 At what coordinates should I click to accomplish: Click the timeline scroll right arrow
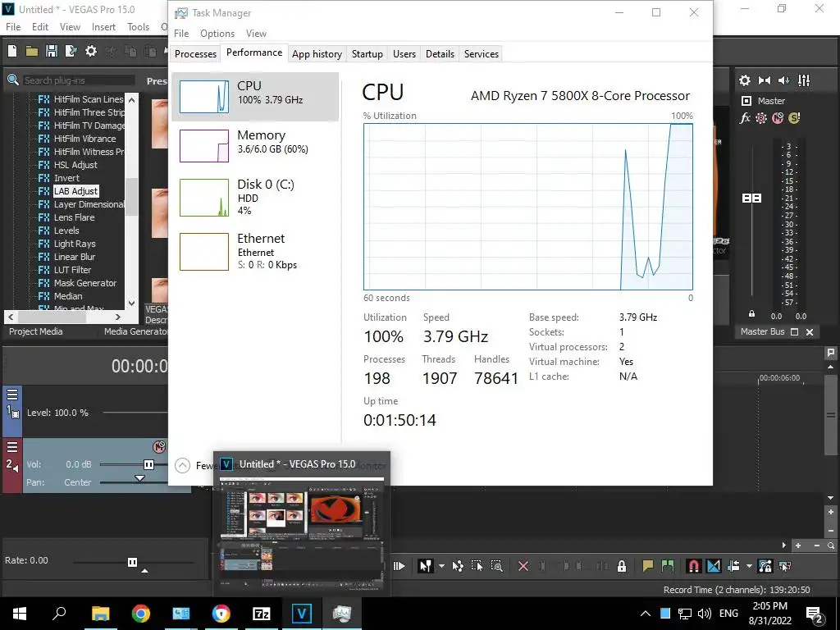[x=783, y=546]
